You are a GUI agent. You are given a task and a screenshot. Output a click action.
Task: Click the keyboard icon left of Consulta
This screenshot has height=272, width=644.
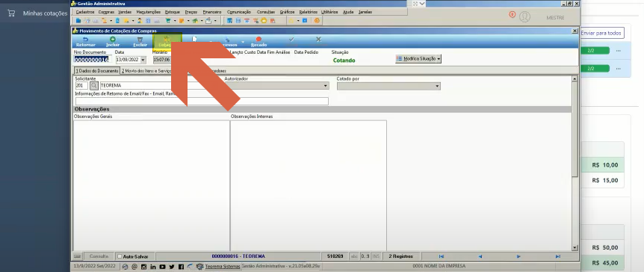(77, 256)
